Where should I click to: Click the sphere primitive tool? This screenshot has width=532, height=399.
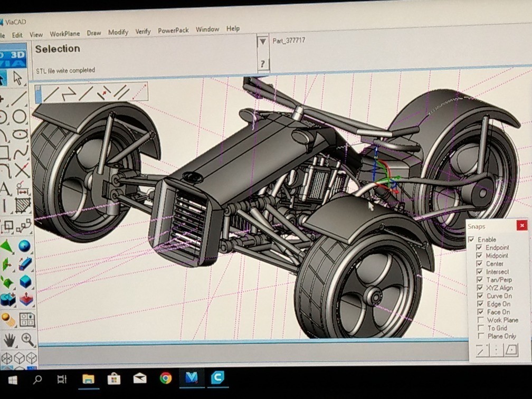coord(24,246)
